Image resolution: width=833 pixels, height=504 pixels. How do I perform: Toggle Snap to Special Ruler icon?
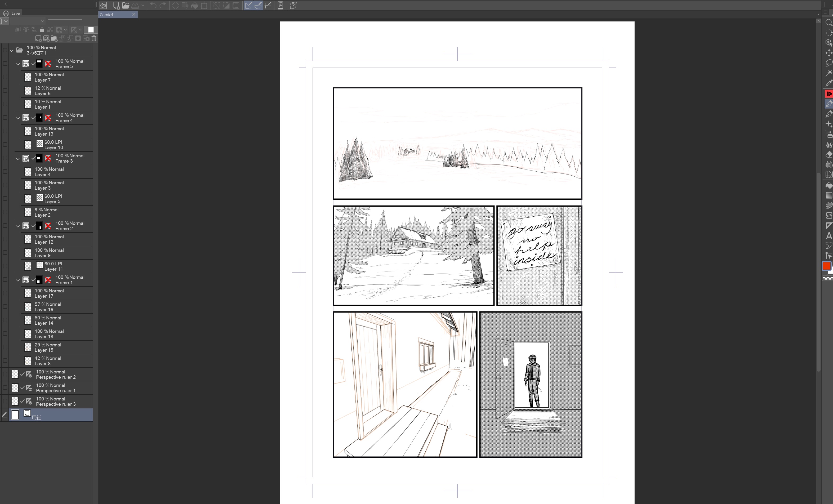click(258, 5)
